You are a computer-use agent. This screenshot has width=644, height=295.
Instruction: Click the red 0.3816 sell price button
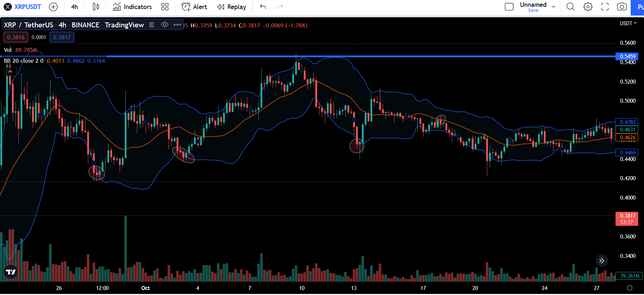[x=16, y=37]
